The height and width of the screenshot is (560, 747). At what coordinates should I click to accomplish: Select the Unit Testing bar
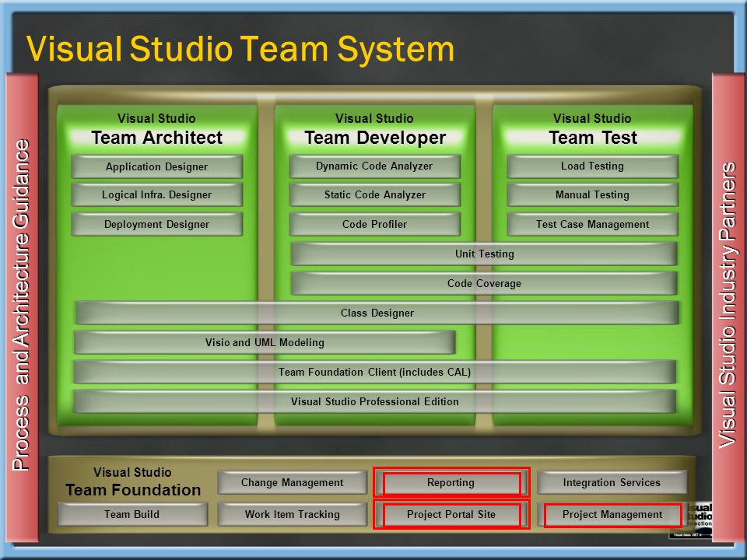(x=484, y=254)
